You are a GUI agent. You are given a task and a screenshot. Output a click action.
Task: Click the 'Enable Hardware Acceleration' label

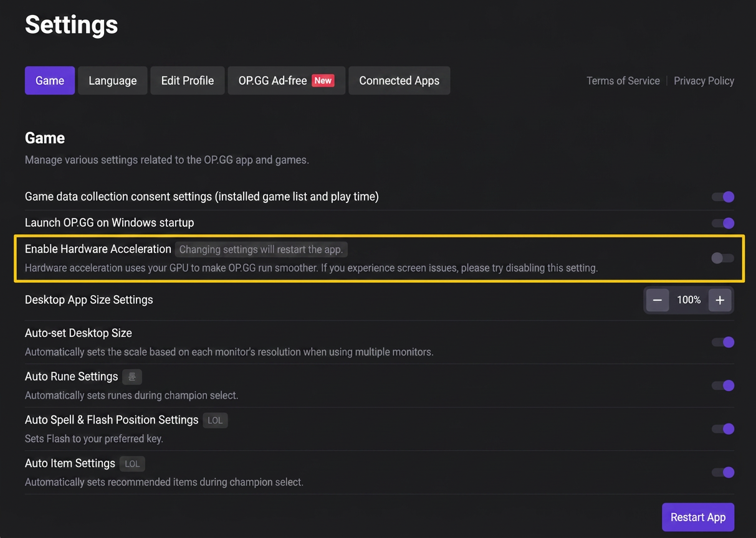(x=98, y=249)
